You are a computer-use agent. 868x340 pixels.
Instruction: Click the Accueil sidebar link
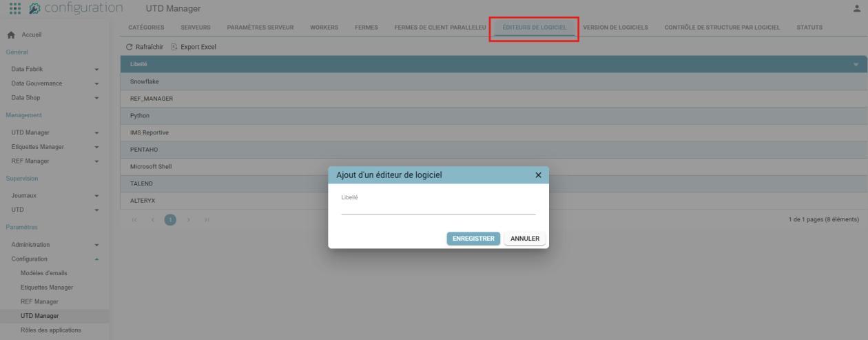[32, 35]
